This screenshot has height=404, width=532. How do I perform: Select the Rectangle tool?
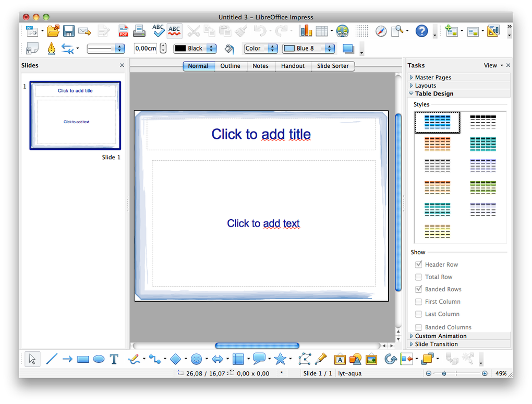pyautogui.click(x=83, y=359)
